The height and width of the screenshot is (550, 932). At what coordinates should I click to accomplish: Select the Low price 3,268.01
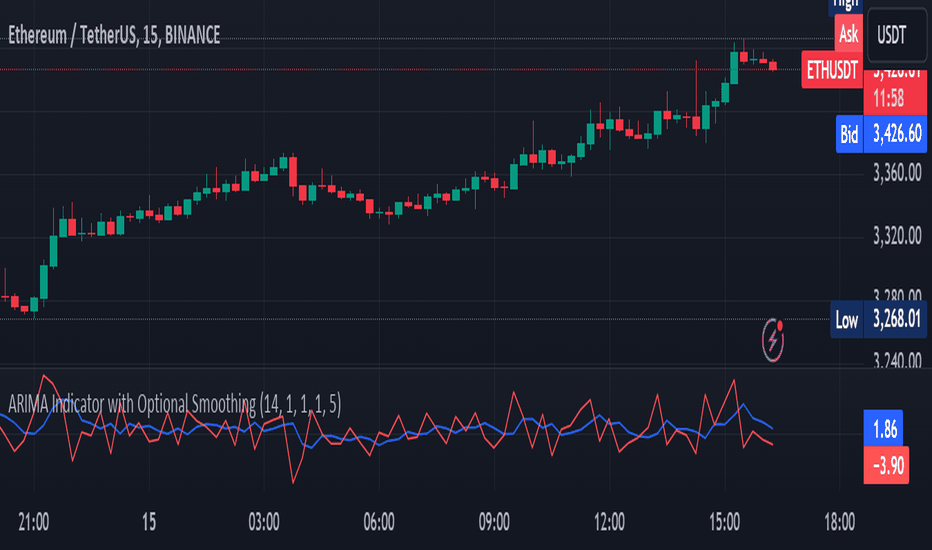pyautogui.click(x=896, y=320)
